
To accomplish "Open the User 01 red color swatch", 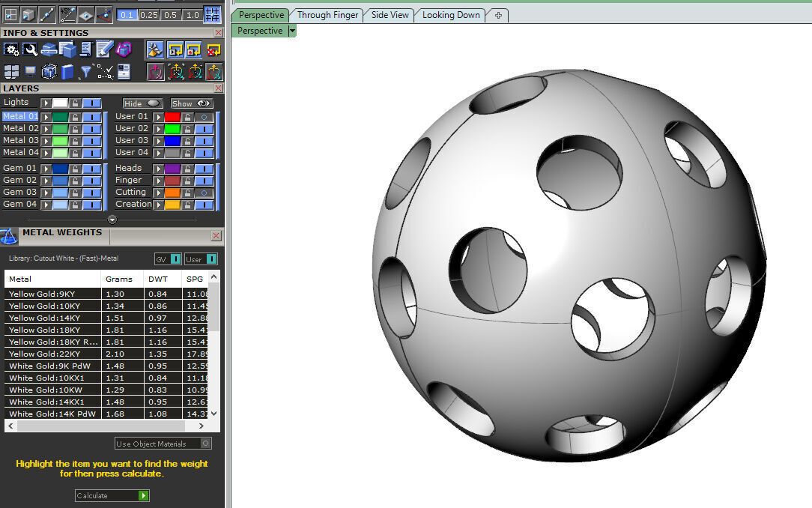I will click(x=172, y=117).
